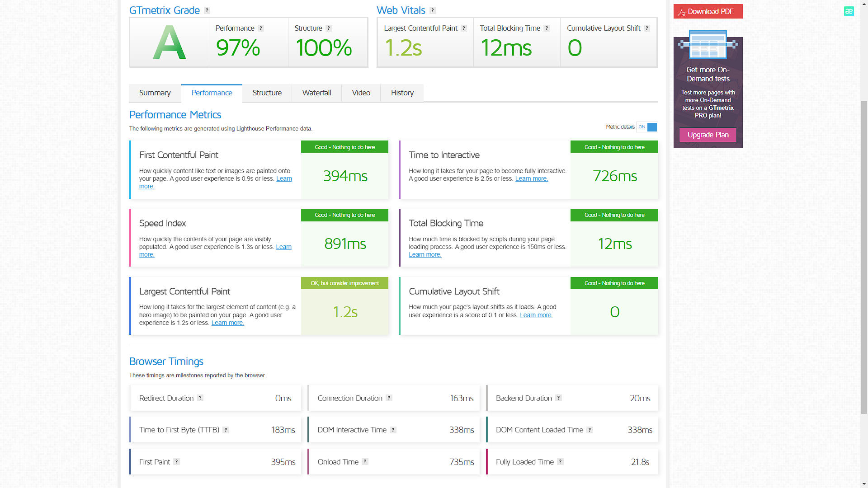Click the Fully Loaded Time help icon

click(x=561, y=462)
